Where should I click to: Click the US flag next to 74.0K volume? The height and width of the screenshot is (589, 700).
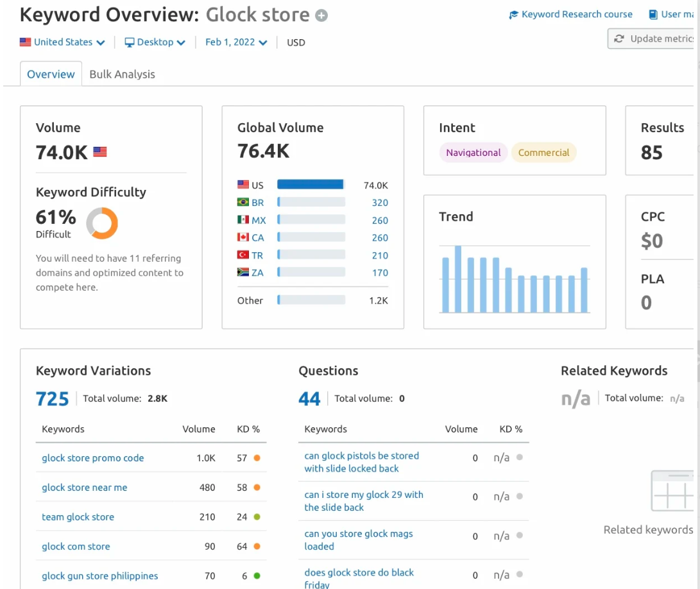(100, 152)
